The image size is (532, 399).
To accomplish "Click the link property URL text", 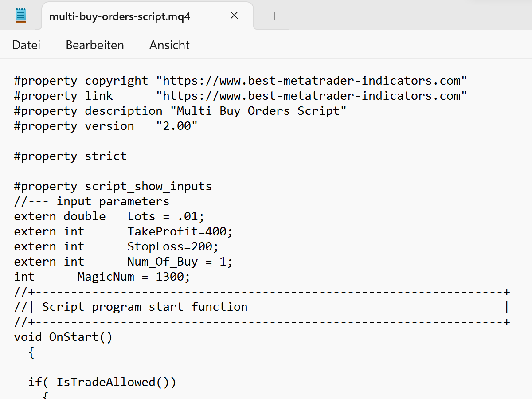I will tap(310, 95).
